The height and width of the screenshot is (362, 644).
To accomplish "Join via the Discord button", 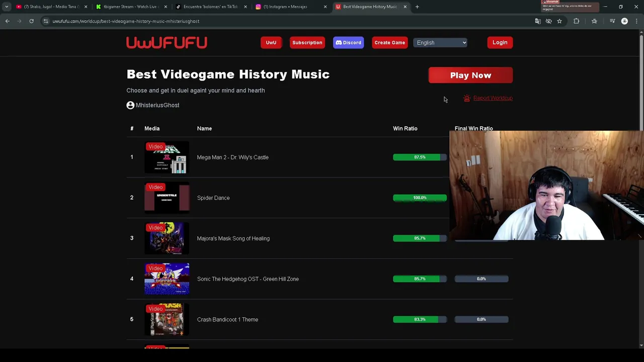I will 348,43.
